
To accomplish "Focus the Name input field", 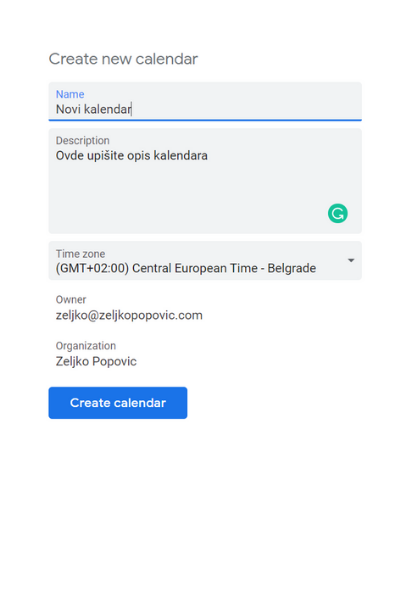I will 205,101.
